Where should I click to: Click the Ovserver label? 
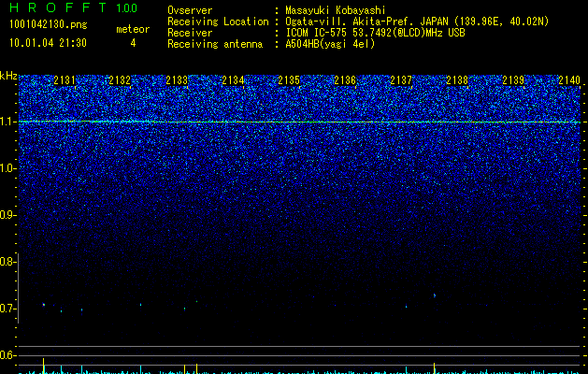click(190, 10)
